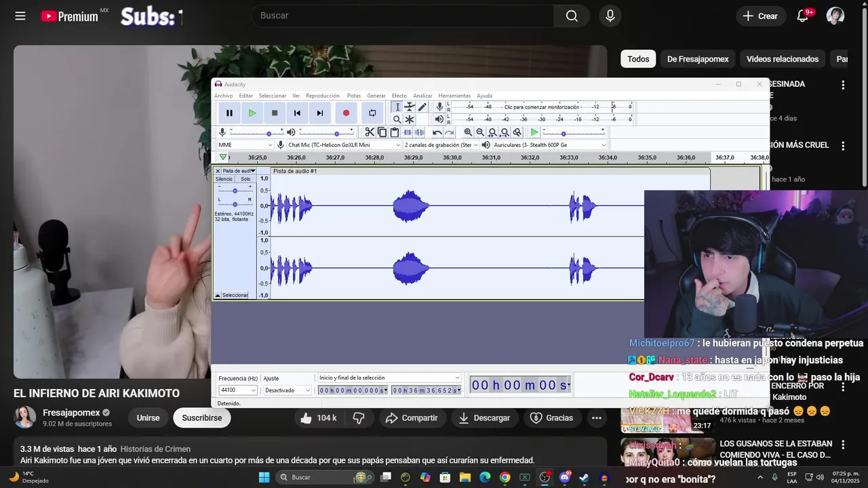Open the MME audio host dropdown
This screenshot has height=488, width=868.
[x=245, y=145]
